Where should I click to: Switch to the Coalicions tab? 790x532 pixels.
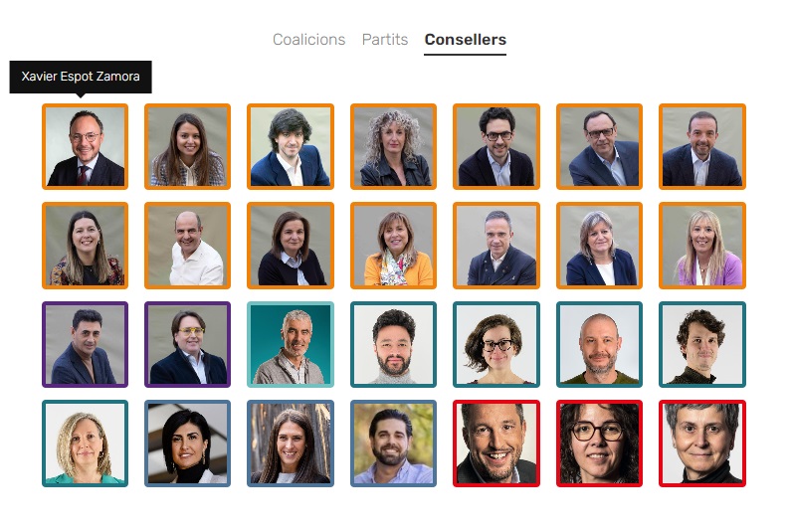coord(308,39)
